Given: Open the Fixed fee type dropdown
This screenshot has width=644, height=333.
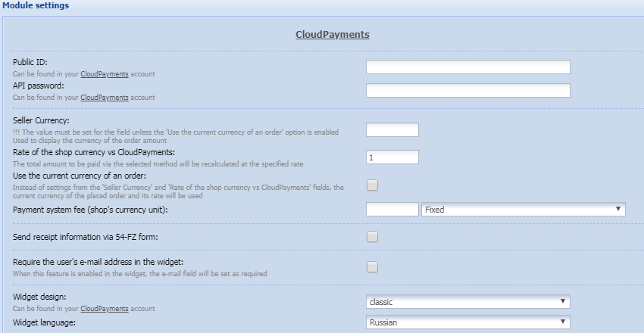Looking at the screenshot, I should coord(524,209).
